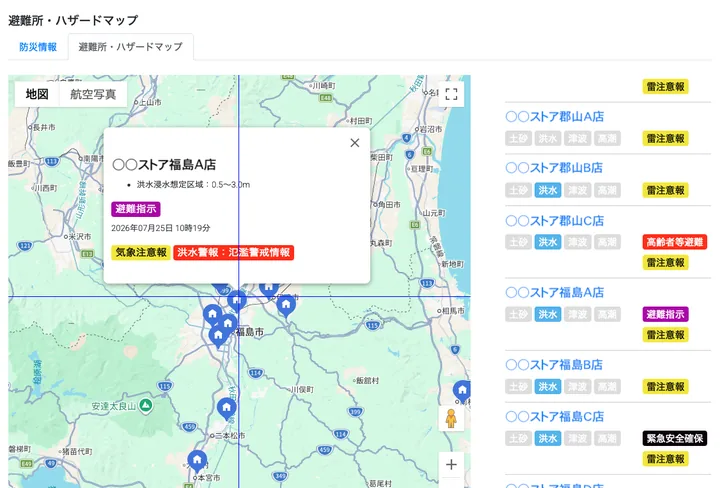Click the 川俣町 map label

[302, 389]
